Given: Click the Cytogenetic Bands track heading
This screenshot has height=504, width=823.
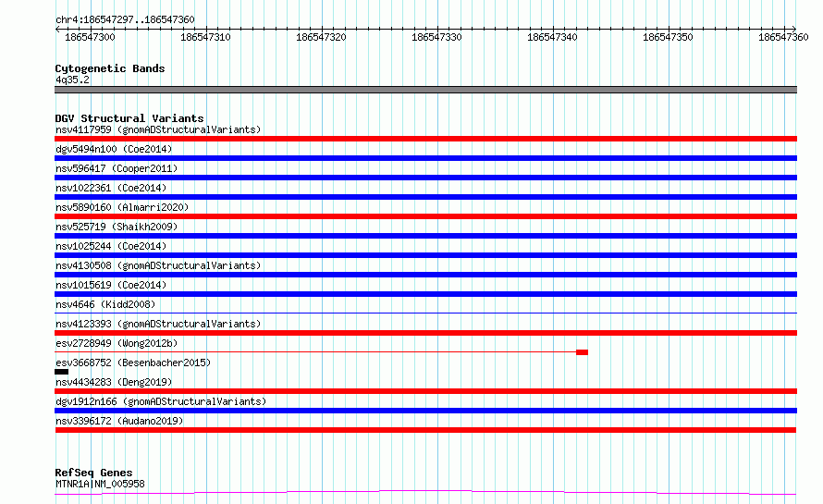Looking at the screenshot, I should (x=110, y=68).
